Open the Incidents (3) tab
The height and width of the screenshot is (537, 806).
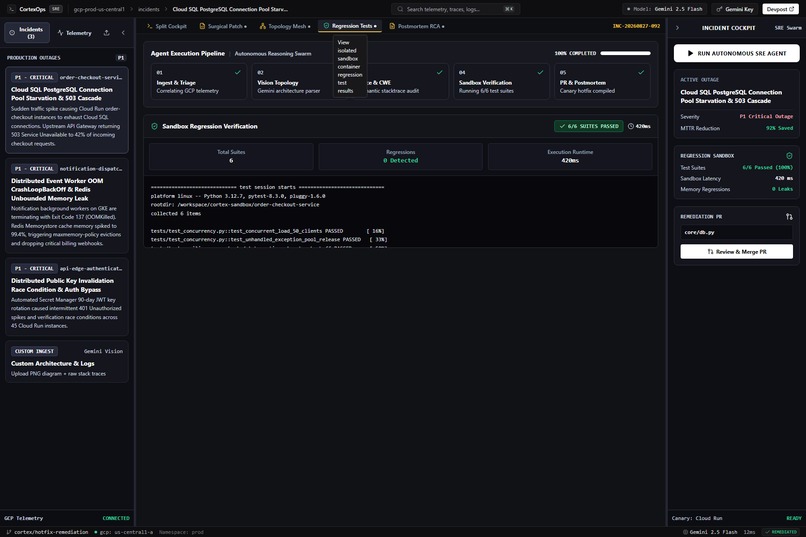[x=27, y=33]
